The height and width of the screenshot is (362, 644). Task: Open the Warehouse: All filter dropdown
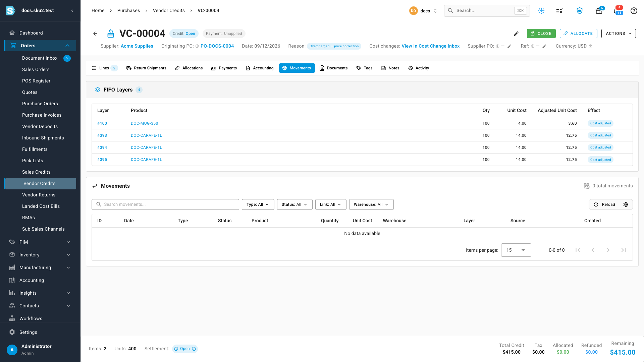[371, 204]
